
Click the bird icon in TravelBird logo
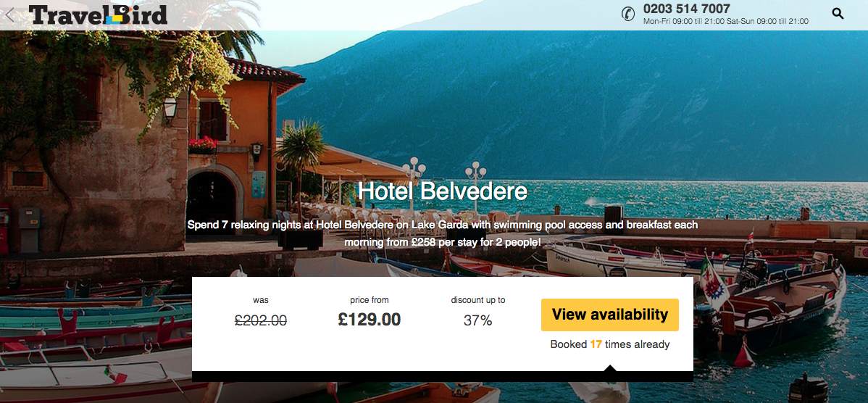click(x=114, y=17)
